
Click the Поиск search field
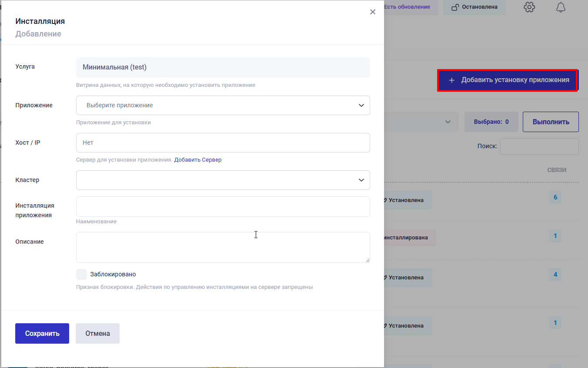pyautogui.click(x=539, y=146)
